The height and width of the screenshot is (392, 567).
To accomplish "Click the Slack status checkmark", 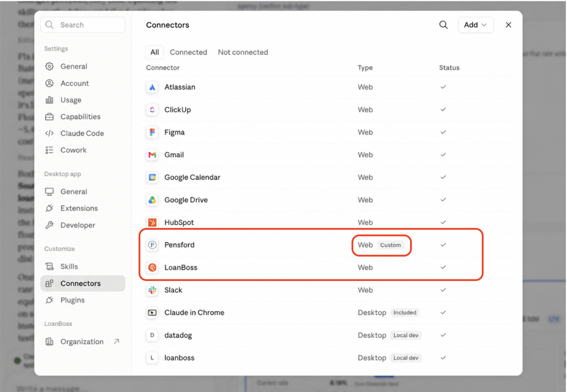I will [x=443, y=290].
